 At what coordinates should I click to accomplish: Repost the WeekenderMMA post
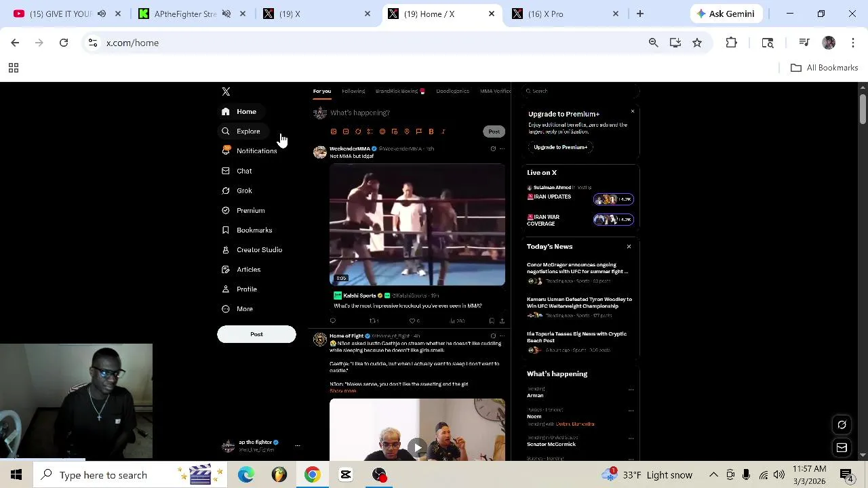pyautogui.click(x=373, y=321)
